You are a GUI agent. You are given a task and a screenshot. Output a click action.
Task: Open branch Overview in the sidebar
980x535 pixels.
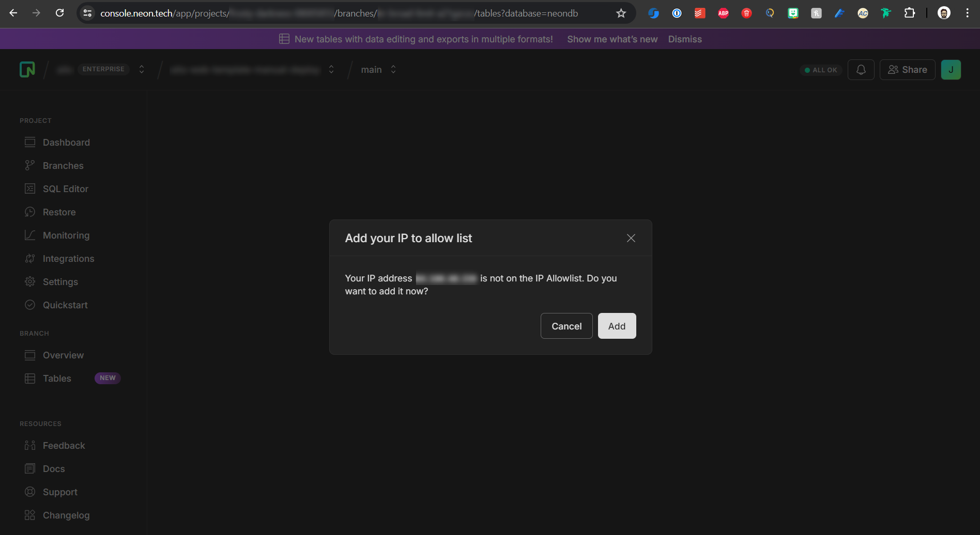63,355
